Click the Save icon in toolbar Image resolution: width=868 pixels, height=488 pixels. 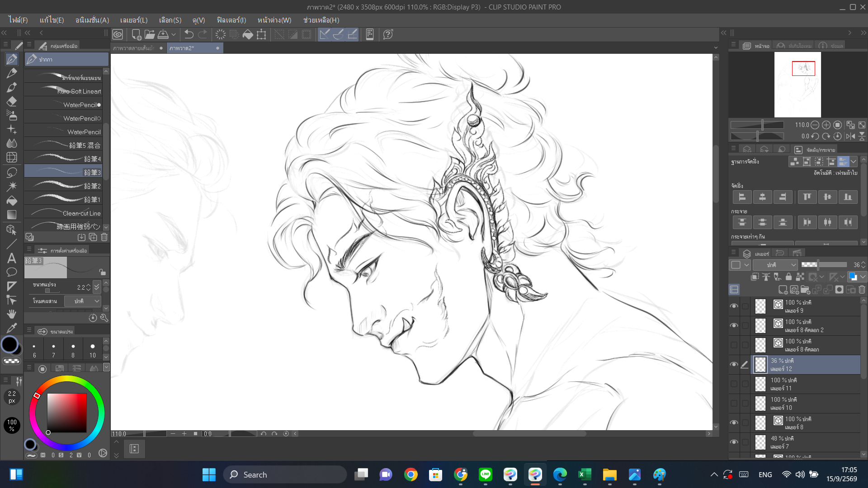(x=163, y=34)
